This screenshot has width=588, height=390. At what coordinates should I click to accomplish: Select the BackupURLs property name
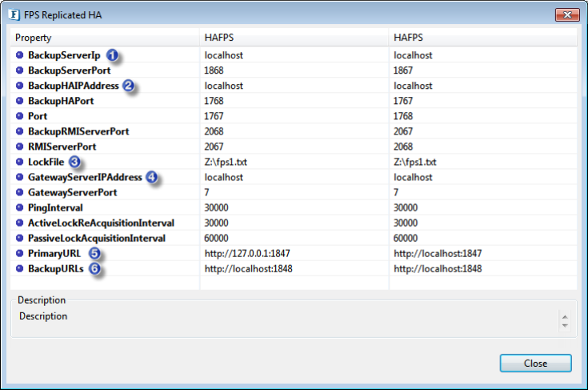pyautogui.click(x=56, y=269)
